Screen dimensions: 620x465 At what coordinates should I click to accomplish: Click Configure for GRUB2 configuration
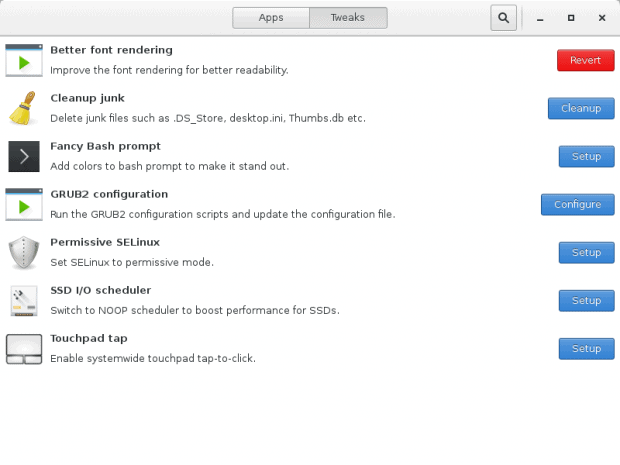pyautogui.click(x=577, y=204)
